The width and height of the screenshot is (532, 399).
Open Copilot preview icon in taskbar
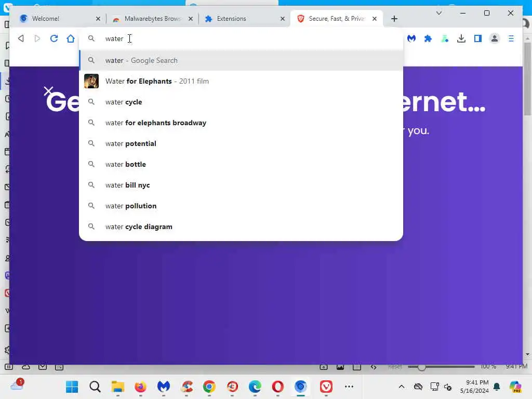tap(515, 387)
